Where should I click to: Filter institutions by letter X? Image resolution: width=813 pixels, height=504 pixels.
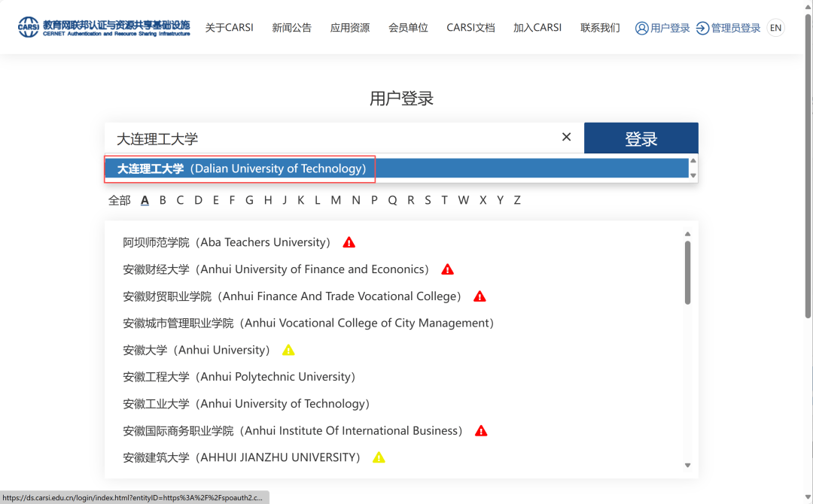point(483,200)
